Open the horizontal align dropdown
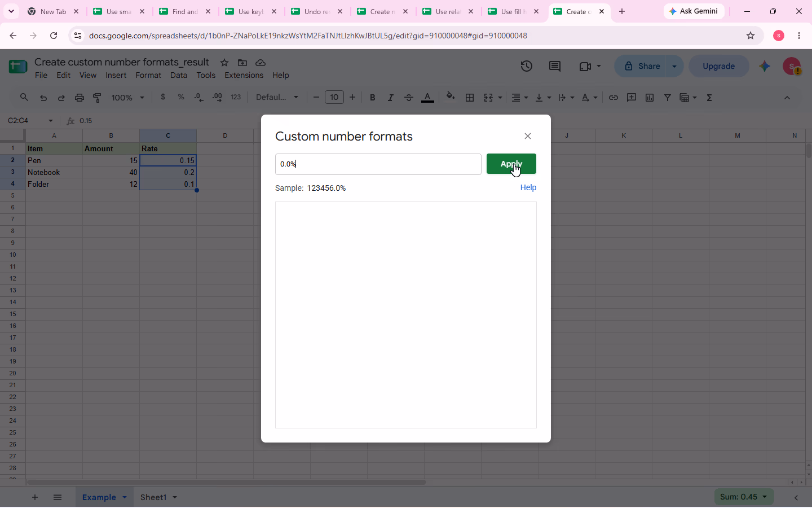 coord(519,98)
